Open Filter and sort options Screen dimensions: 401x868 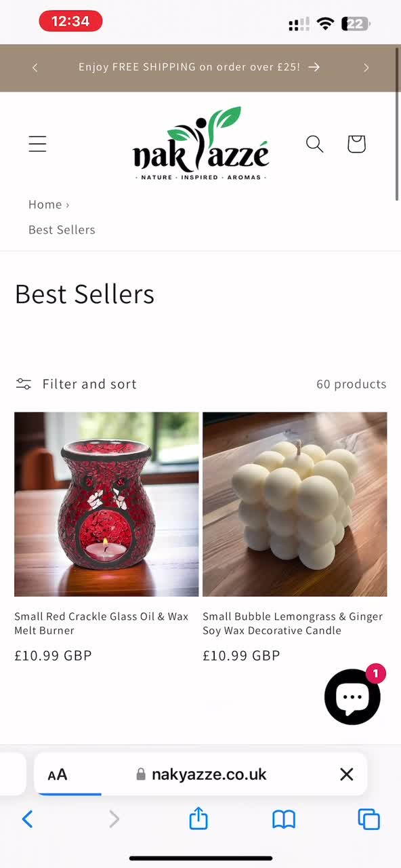coord(76,384)
